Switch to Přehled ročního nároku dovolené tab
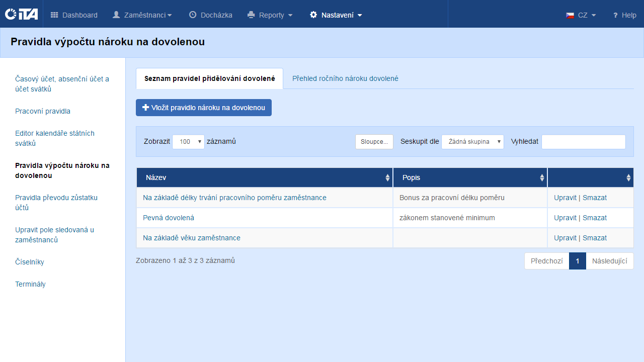This screenshot has width=644, height=362. tap(345, 78)
